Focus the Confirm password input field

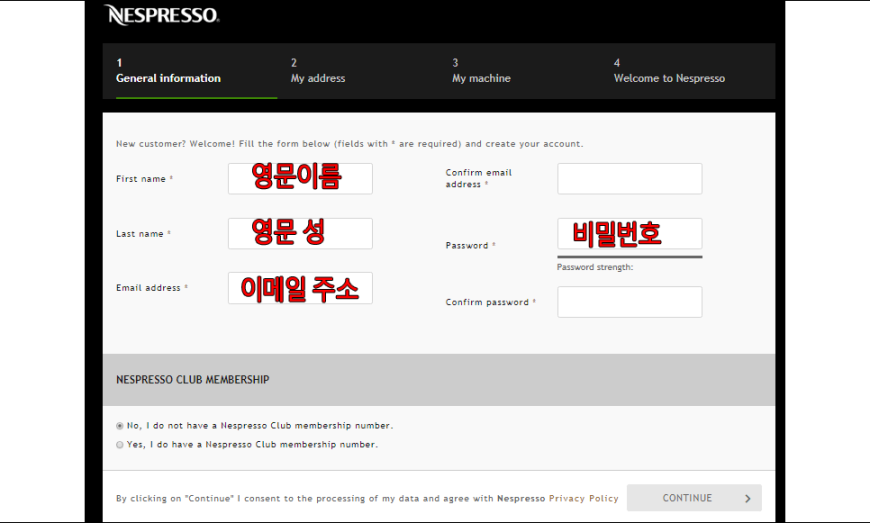tap(630, 302)
